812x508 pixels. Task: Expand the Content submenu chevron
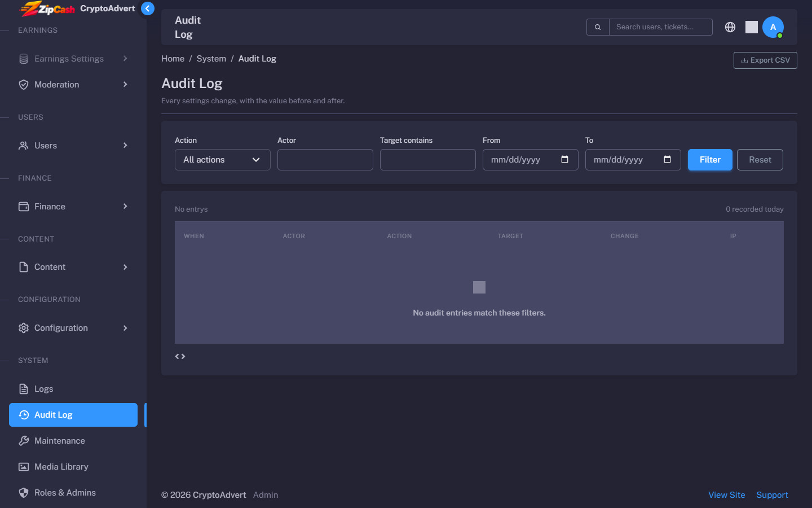(x=125, y=267)
